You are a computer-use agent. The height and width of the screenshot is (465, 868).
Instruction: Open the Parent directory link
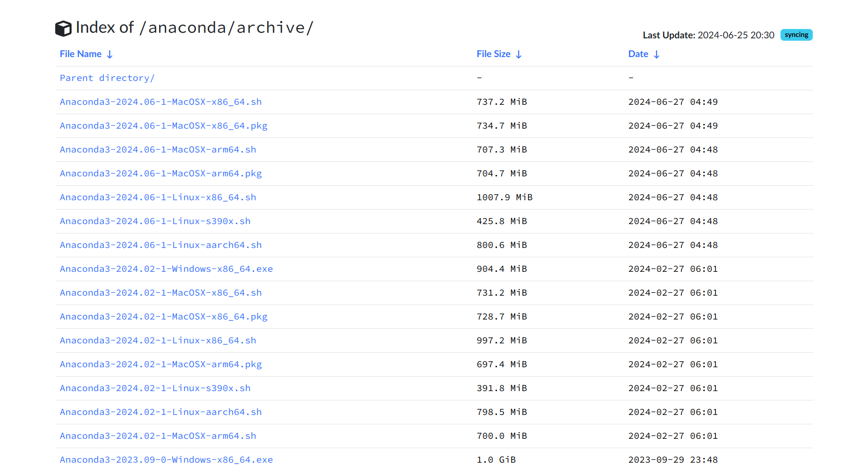pos(107,78)
